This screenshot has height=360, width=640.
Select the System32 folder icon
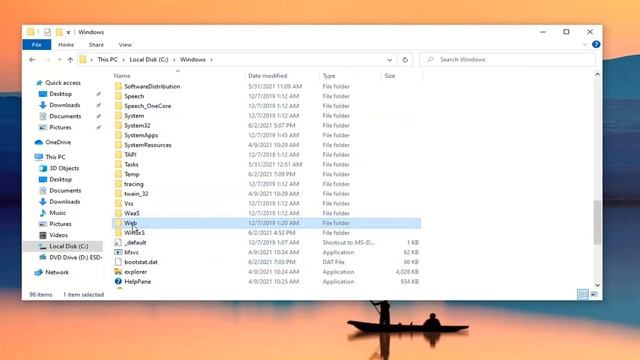pyautogui.click(x=118, y=125)
